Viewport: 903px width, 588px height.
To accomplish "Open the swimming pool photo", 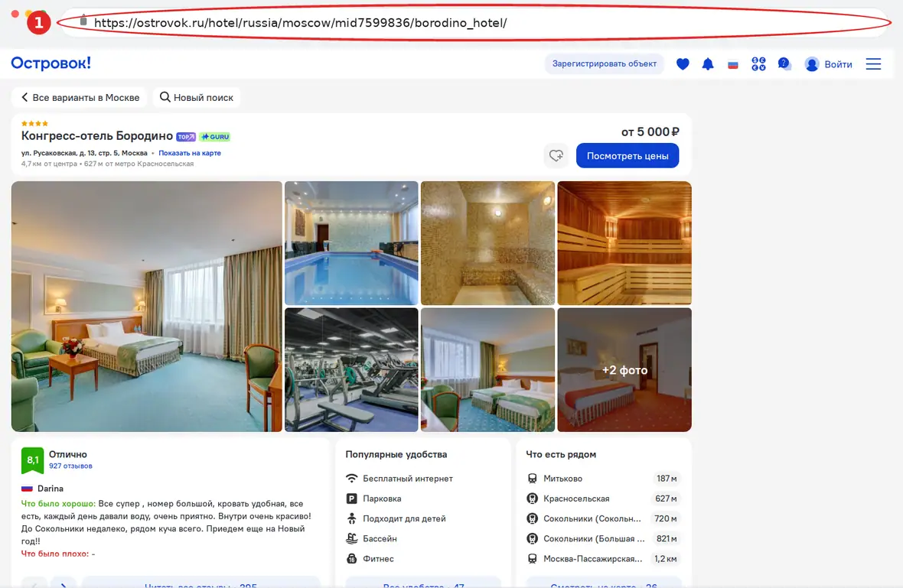I will coord(351,243).
